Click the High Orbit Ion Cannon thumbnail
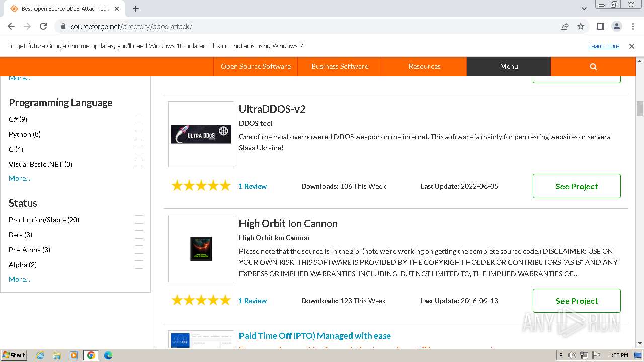The height and width of the screenshot is (362, 644). point(201,249)
